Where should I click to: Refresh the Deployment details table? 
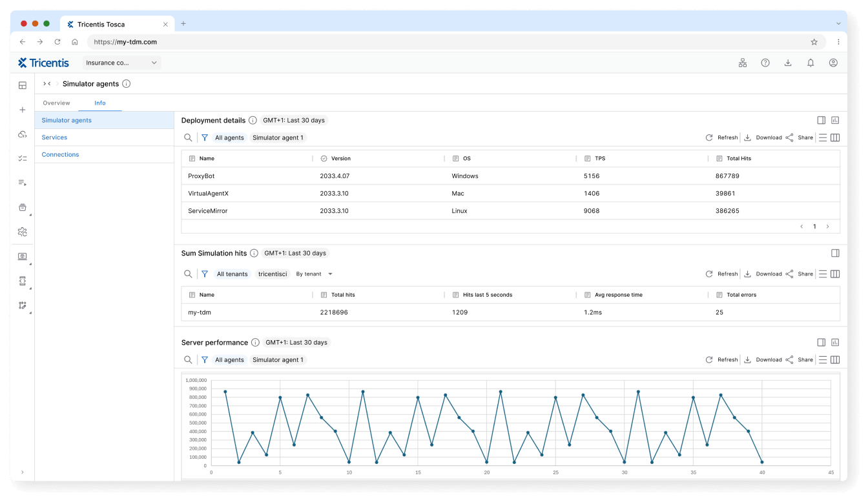(721, 137)
